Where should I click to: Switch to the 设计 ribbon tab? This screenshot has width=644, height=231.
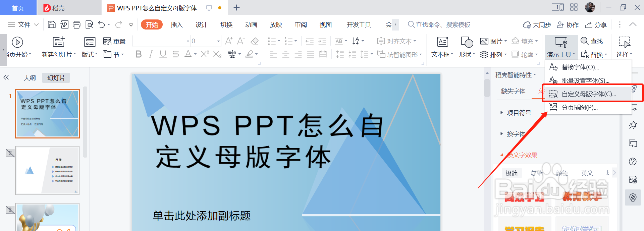[202, 25]
